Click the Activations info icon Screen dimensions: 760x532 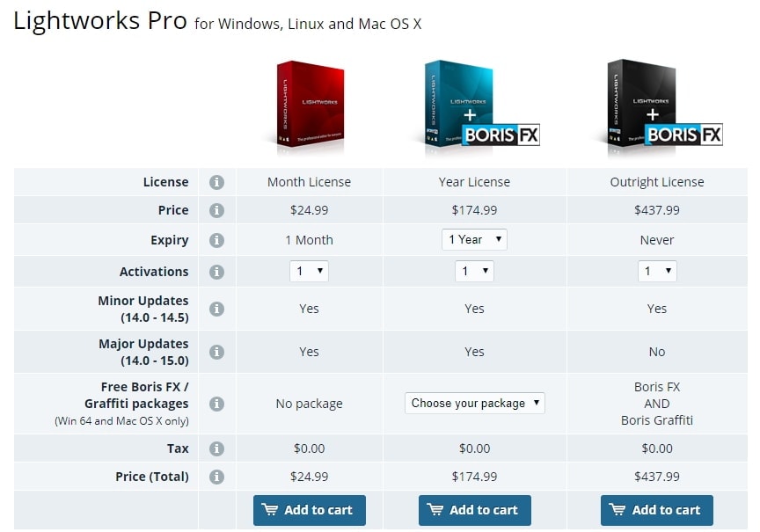(216, 272)
